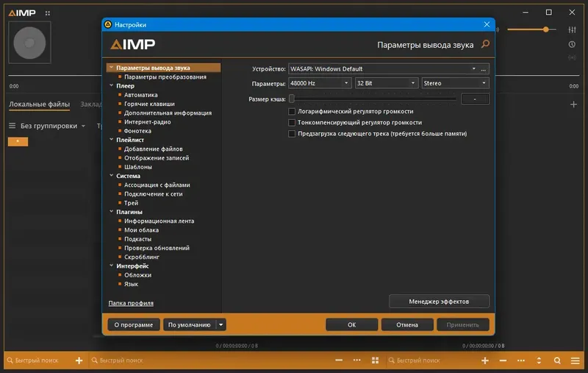Click the surround icon under the clock
This screenshot has width=588, height=373.
(572, 58)
